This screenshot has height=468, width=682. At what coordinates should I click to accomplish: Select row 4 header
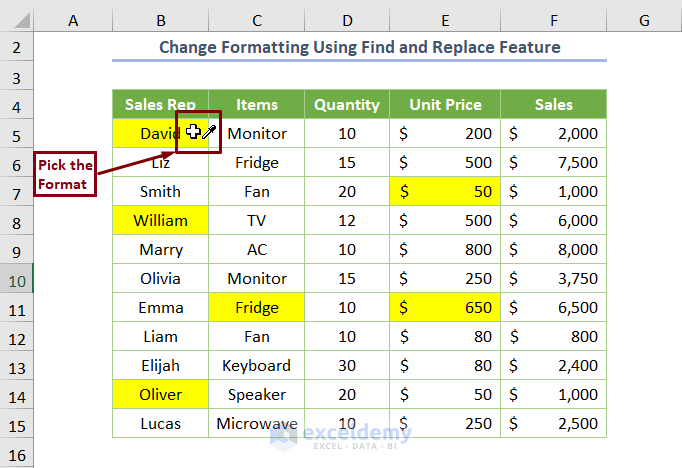coord(19,105)
